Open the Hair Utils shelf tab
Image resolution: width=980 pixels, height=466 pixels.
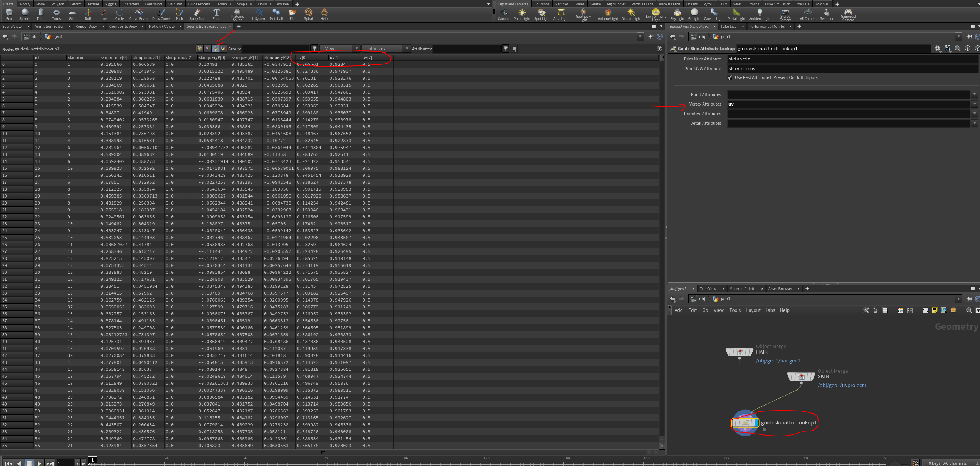pos(175,4)
